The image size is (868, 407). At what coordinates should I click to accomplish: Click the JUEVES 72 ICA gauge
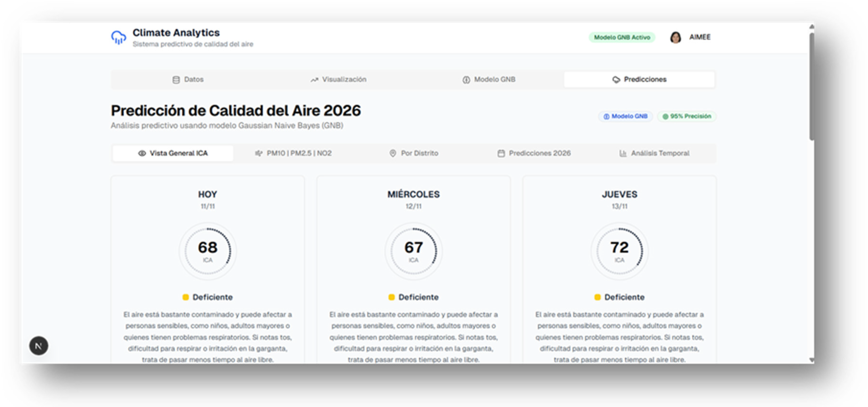tap(619, 251)
